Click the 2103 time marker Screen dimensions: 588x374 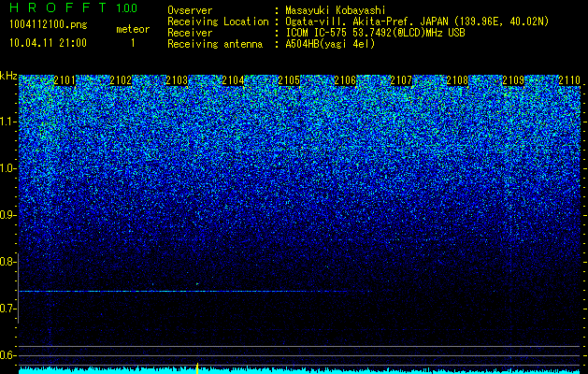(177, 80)
